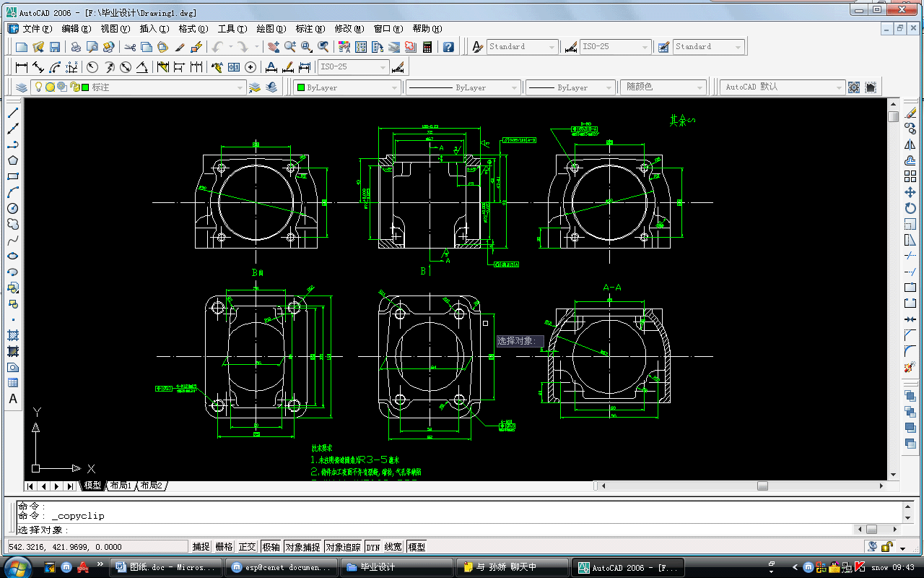This screenshot has width=924, height=578.
Task: Open the 编辑(E) menu
Action: pos(77,29)
